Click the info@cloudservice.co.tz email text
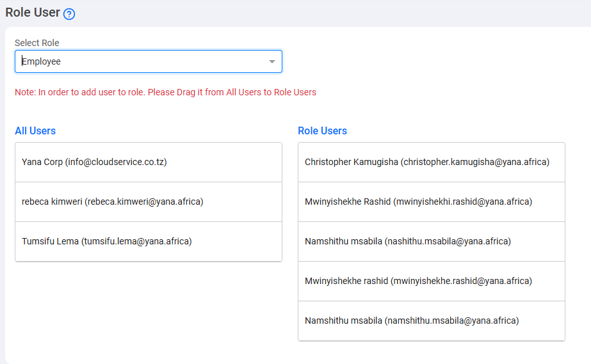The width and height of the screenshot is (591, 364). click(116, 162)
